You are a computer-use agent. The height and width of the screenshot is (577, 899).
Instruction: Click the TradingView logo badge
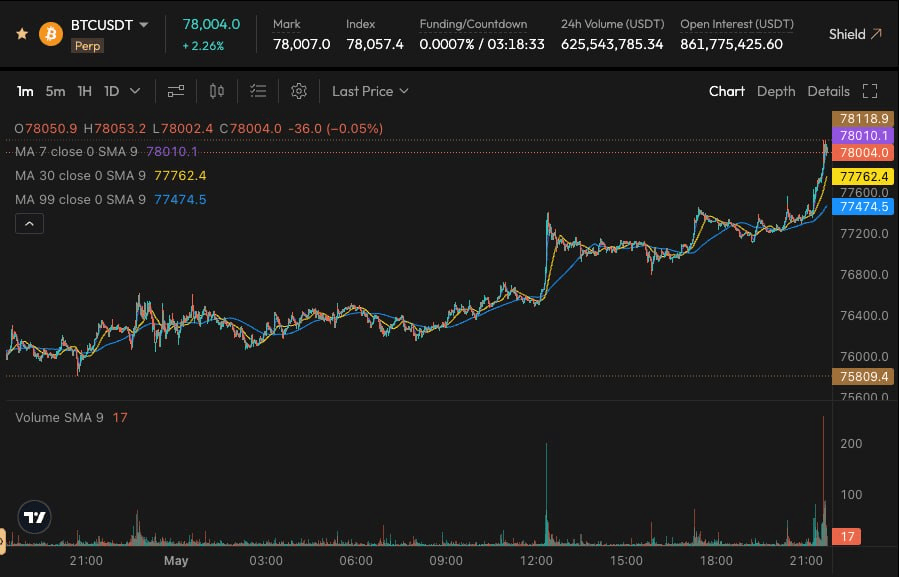(34, 517)
